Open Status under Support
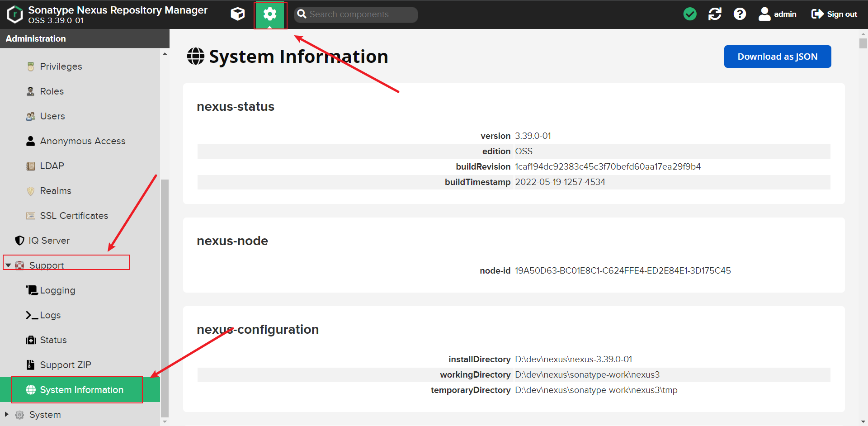The image size is (868, 426). 53,340
